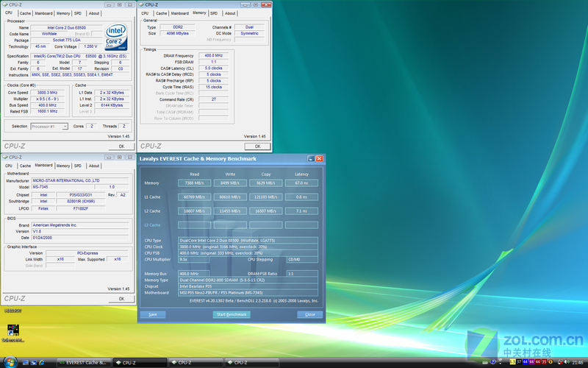
Task: Click Show Desktop quick launch icon
Action: (x=26, y=362)
